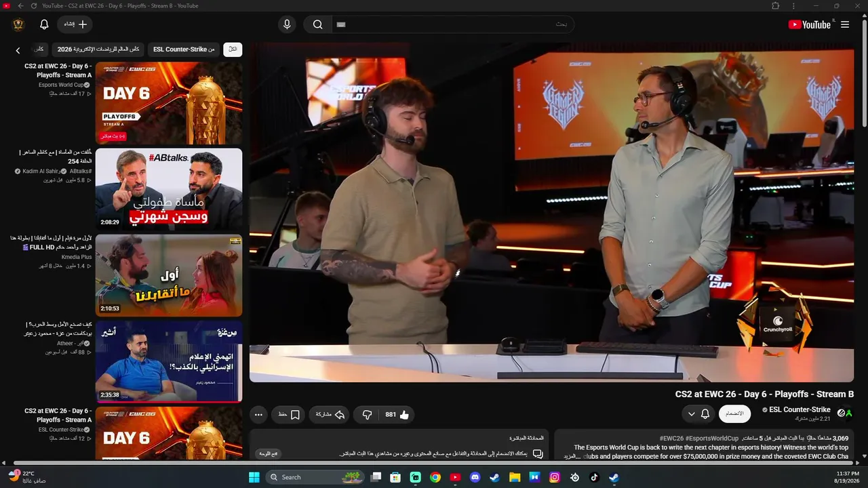This screenshot has width=868, height=488.
Task: Click the Save bookmark button
Action: coord(289,415)
